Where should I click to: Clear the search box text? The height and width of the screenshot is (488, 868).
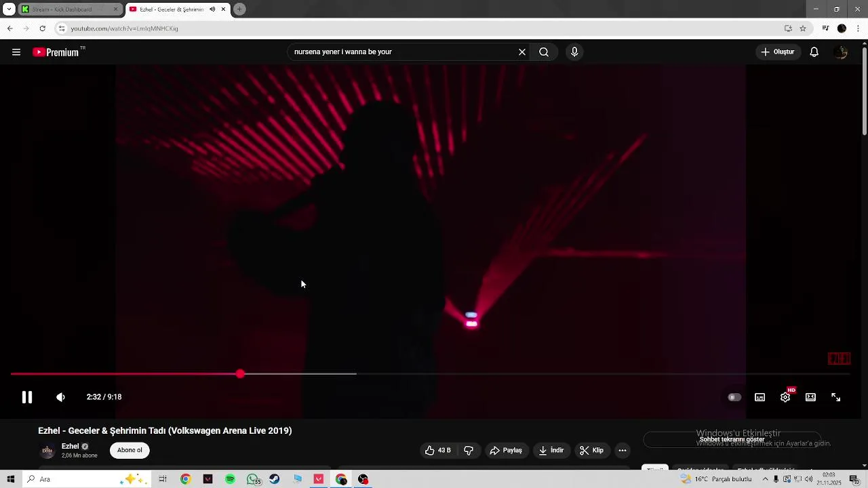click(x=522, y=52)
